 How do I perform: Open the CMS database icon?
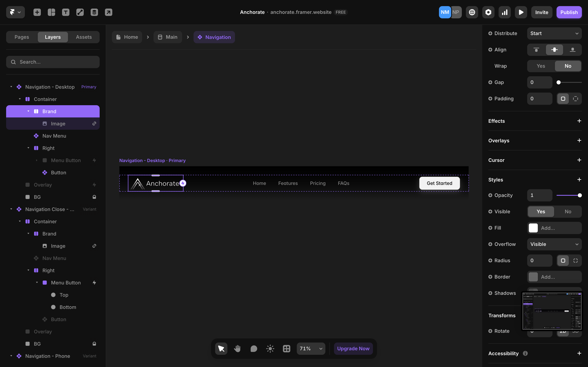coord(94,12)
